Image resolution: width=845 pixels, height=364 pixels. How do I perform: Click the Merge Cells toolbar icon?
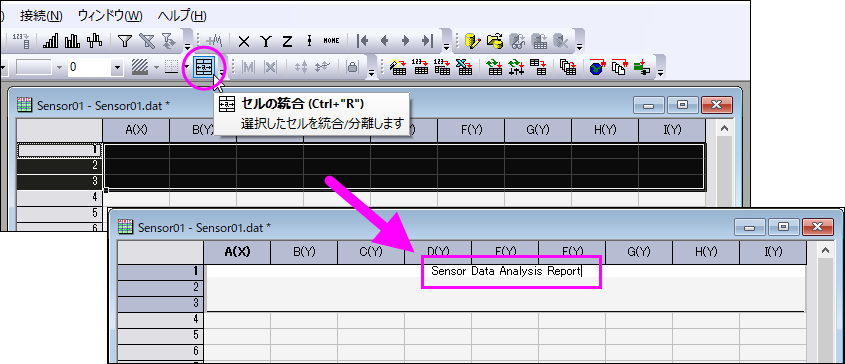click(204, 67)
